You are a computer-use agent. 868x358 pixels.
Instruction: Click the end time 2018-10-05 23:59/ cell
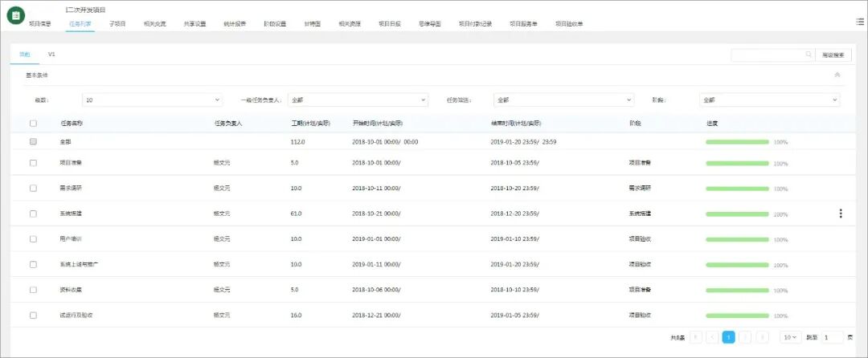(515, 163)
